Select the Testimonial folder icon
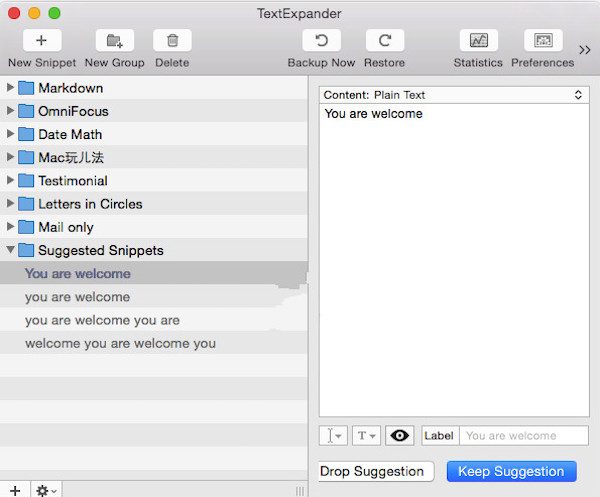 click(26, 181)
